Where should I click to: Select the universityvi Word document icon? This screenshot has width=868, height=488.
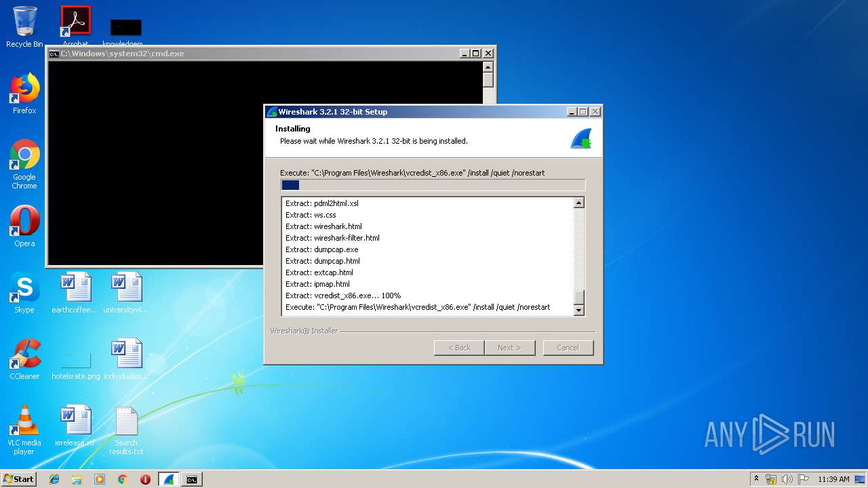point(126,293)
